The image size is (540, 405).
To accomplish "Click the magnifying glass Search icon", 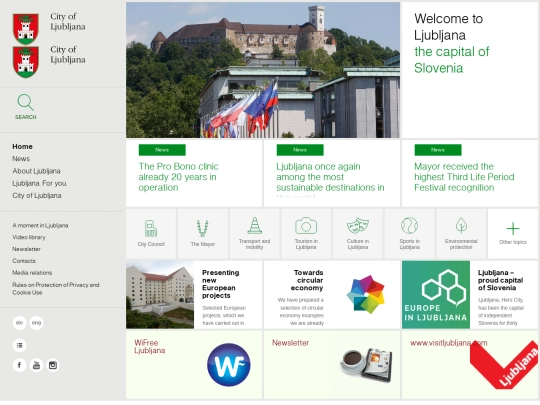I will coord(25,102).
